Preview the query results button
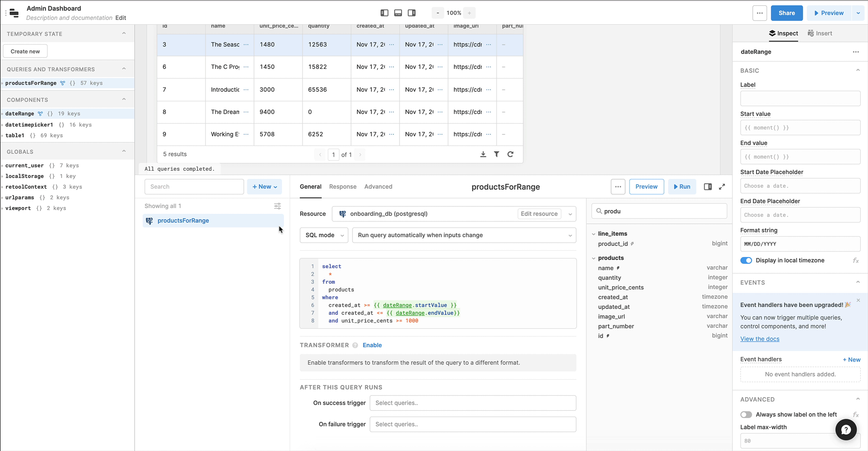The width and height of the screenshot is (868, 451). click(x=646, y=187)
